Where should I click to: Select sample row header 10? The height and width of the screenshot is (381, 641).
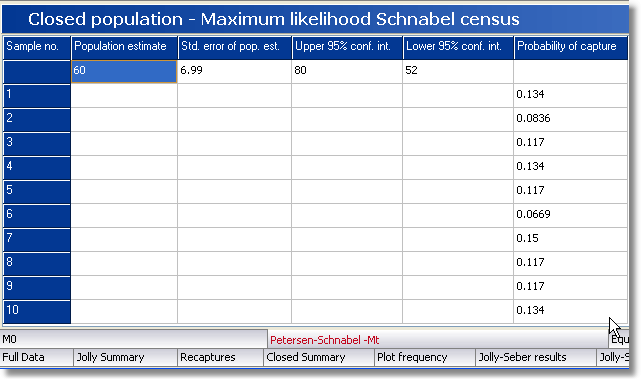click(37, 312)
